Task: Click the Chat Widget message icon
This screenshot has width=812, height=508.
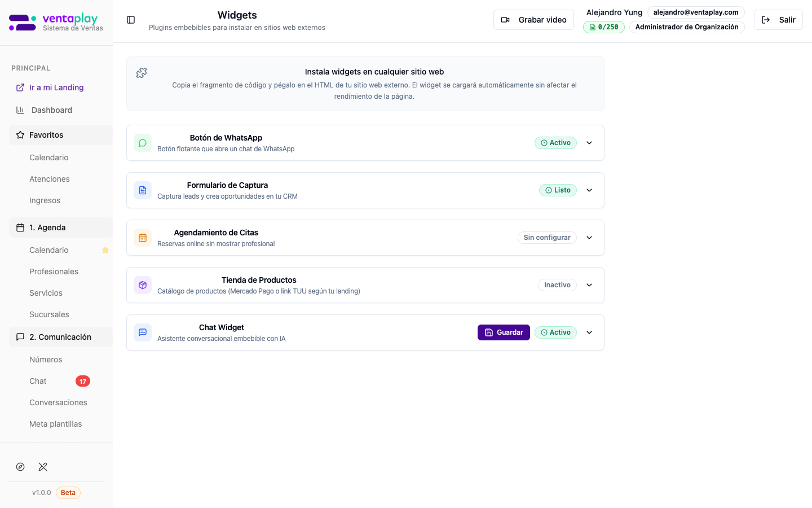Action: [x=143, y=332]
